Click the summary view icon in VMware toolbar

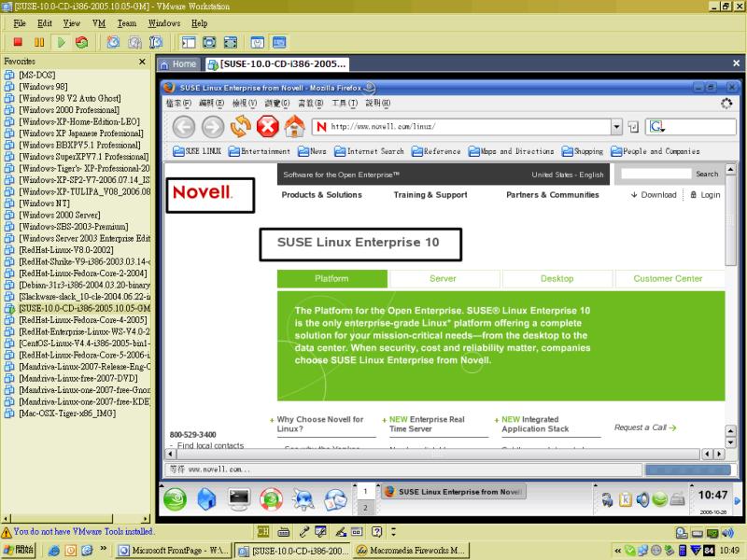point(258,42)
